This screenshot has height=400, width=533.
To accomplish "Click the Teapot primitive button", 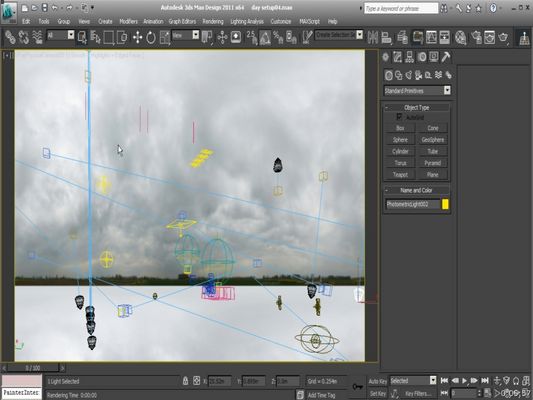I will click(x=400, y=175).
